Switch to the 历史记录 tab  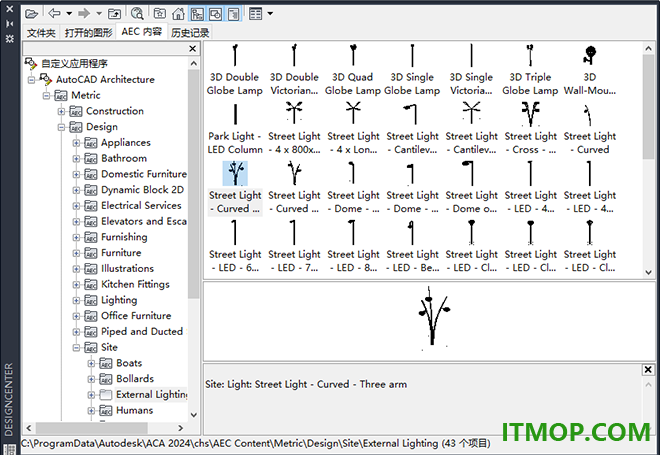pos(190,33)
